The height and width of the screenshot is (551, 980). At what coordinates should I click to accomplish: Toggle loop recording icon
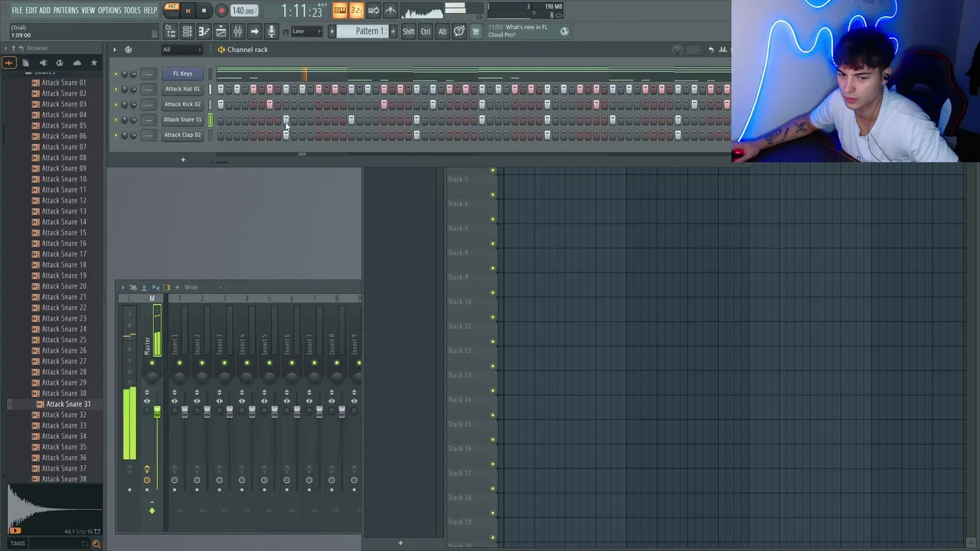374,11
